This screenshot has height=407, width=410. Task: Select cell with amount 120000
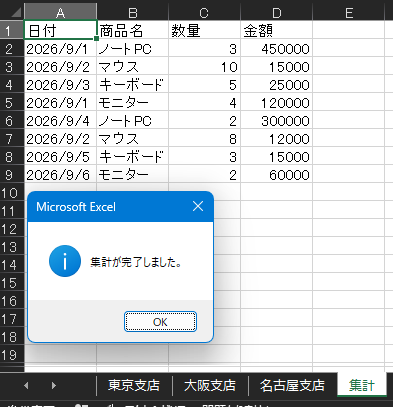click(277, 103)
